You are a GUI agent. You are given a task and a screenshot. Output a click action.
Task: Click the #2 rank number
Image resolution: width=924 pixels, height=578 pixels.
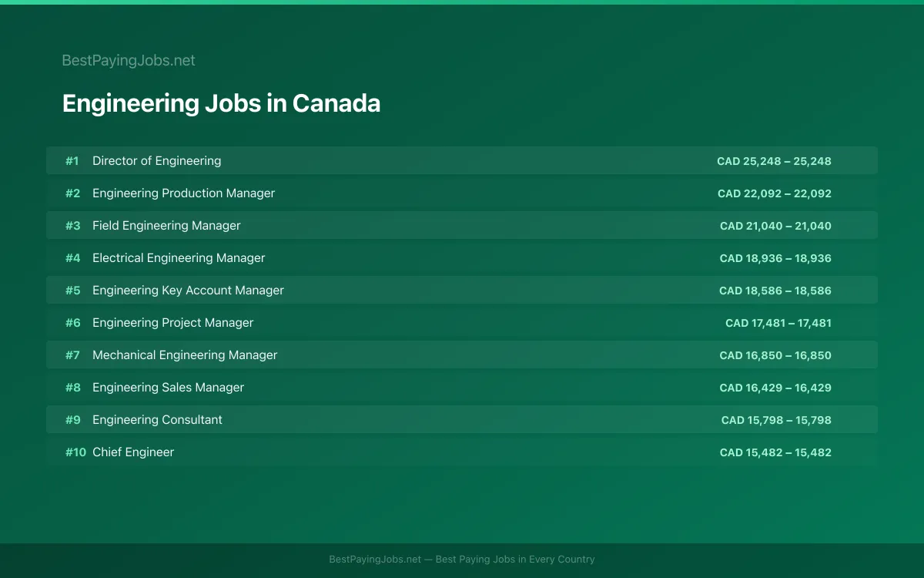(72, 193)
